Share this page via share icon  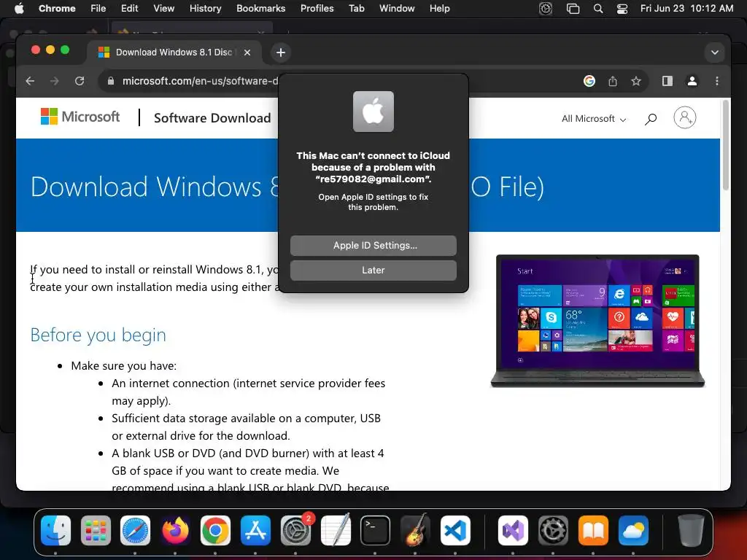click(613, 81)
